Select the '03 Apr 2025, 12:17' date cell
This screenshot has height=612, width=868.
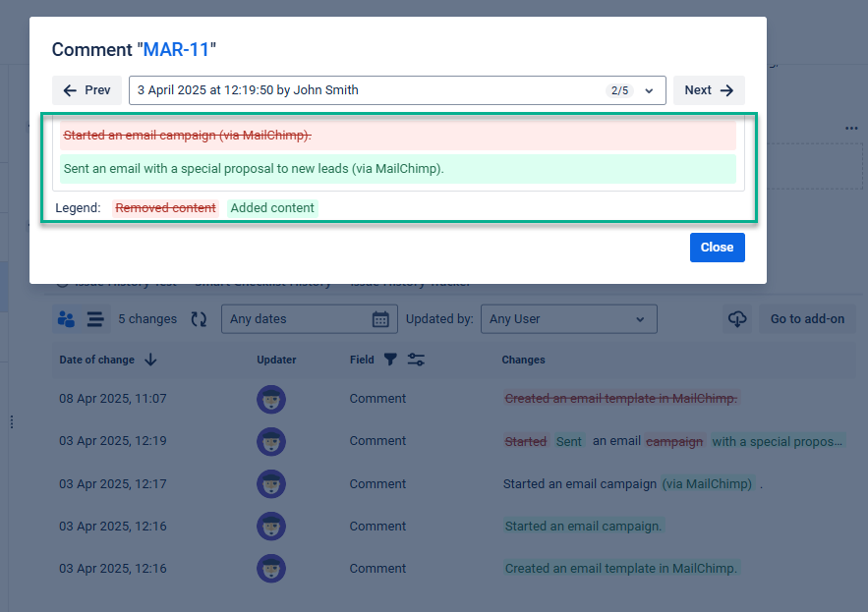(113, 483)
